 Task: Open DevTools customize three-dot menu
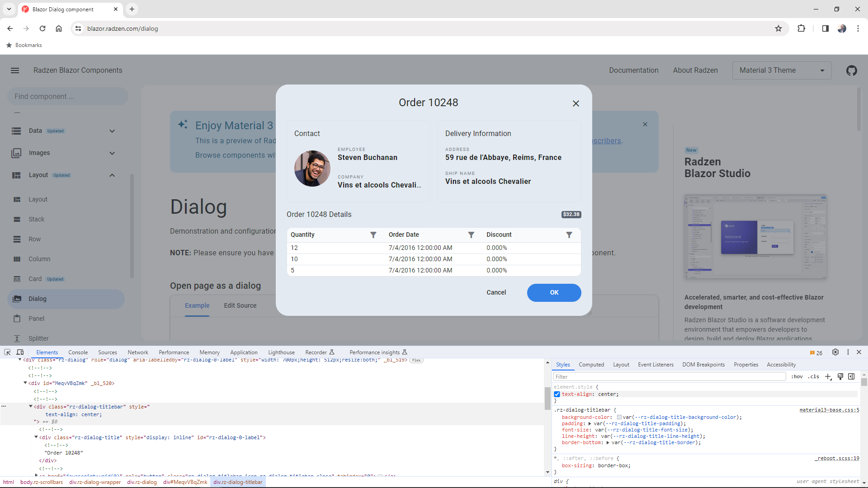pos(848,352)
